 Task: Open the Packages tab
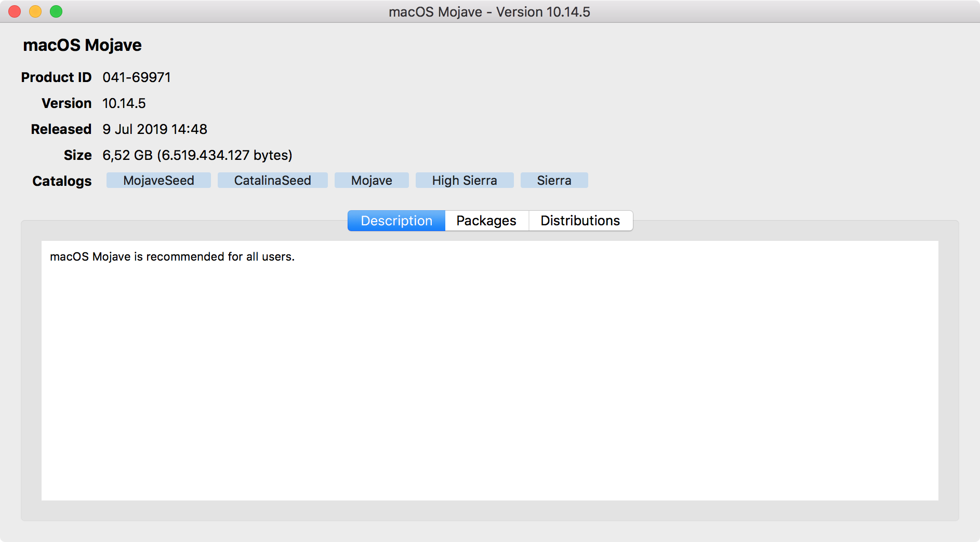click(486, 221)
